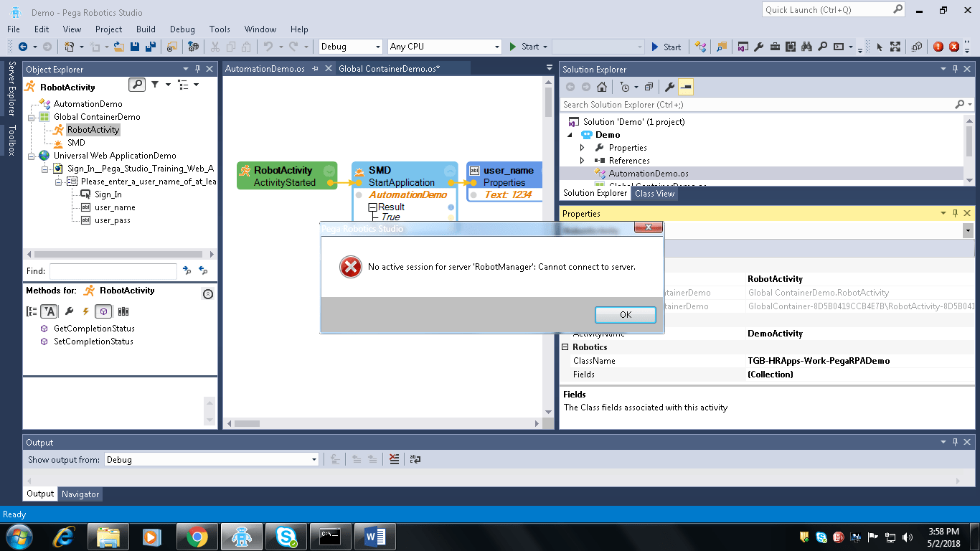The image size is (980, 551).
Task: Click the lightning bolt Events filter
Action: 86,311
